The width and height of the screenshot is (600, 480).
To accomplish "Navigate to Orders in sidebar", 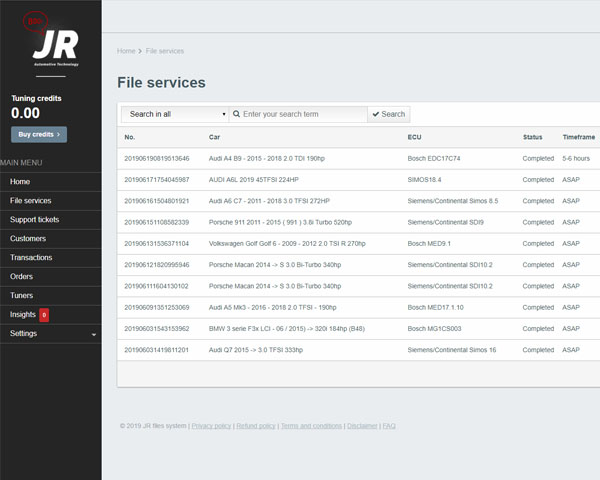I will pyautogui.click(x=21, y=276).
